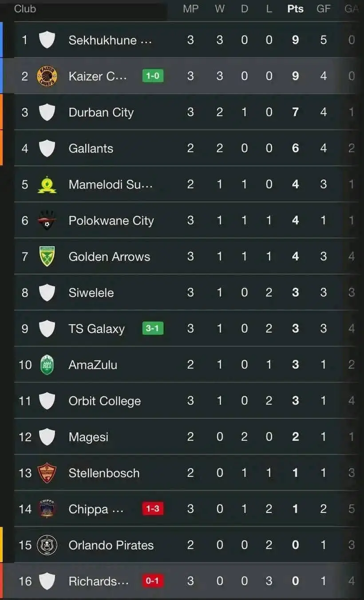364x600 pixels.
Task: Click the Golden Arrows club crest
Action: click(47, 256)
